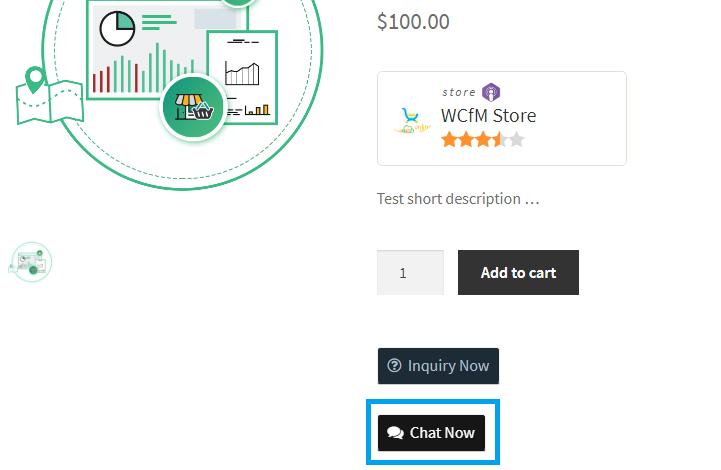Screen dimensions: 721x470
Task: Click the Inquiry Now button
Action: tap(438, 366)
